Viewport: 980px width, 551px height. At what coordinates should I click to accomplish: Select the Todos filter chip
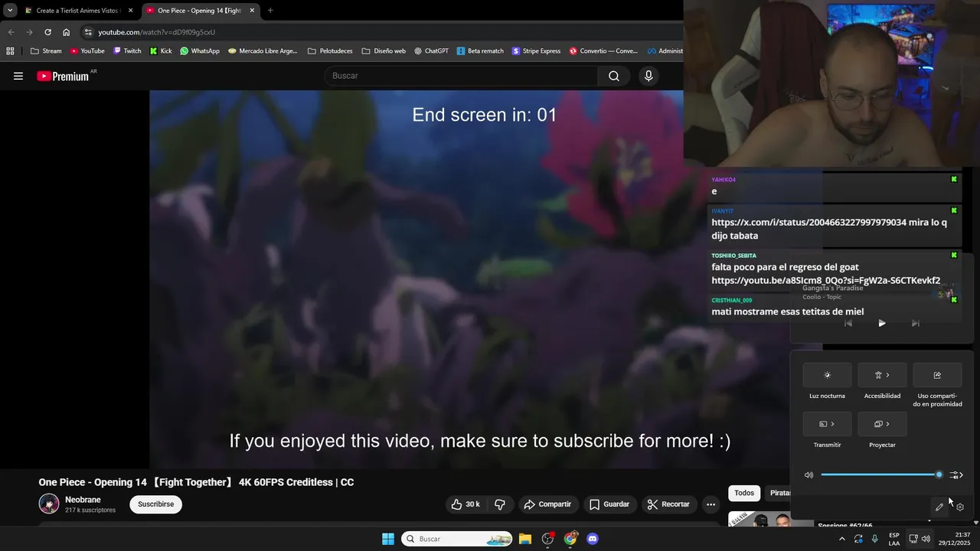(744, 493)
